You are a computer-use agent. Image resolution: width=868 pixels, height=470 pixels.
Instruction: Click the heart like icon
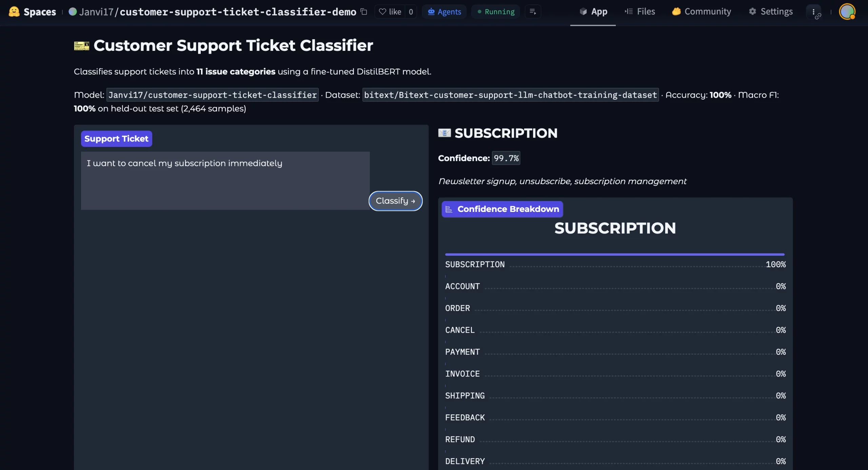coord(382,12)
